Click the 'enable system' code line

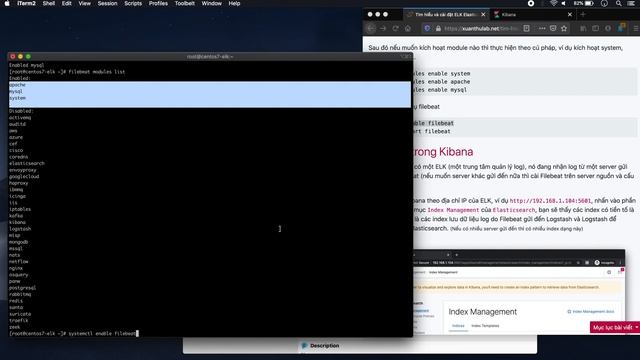442,73
